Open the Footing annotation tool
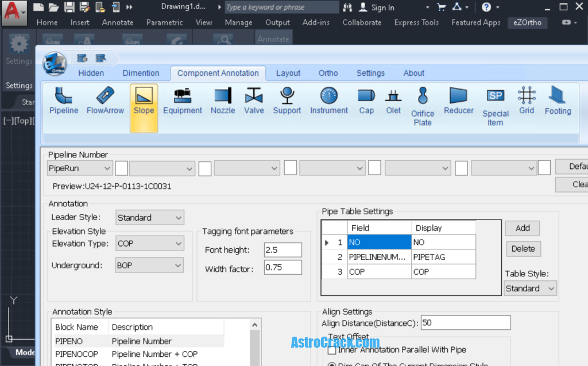This screenshot has width=588, height=366. coord(558,101)
